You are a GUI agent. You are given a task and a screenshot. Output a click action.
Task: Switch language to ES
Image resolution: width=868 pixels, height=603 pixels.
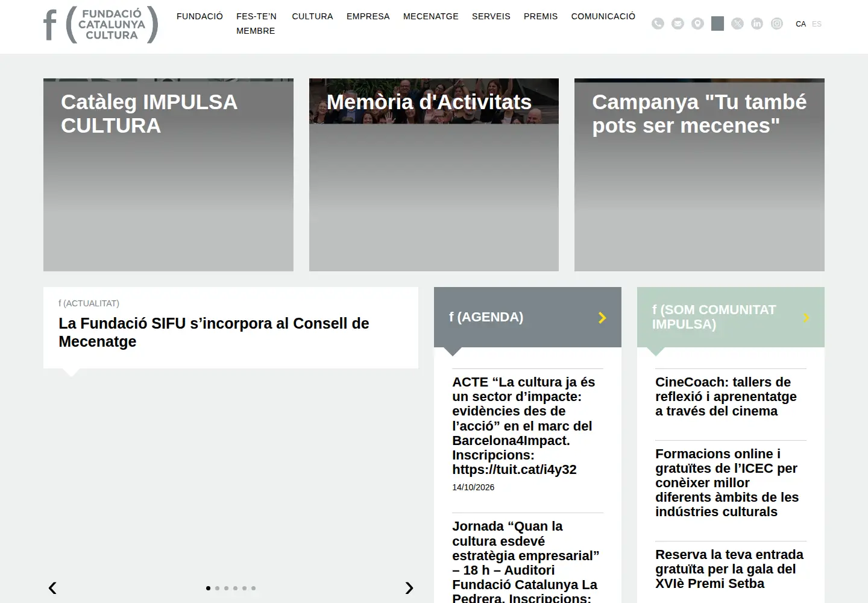(x=817, y=24)
